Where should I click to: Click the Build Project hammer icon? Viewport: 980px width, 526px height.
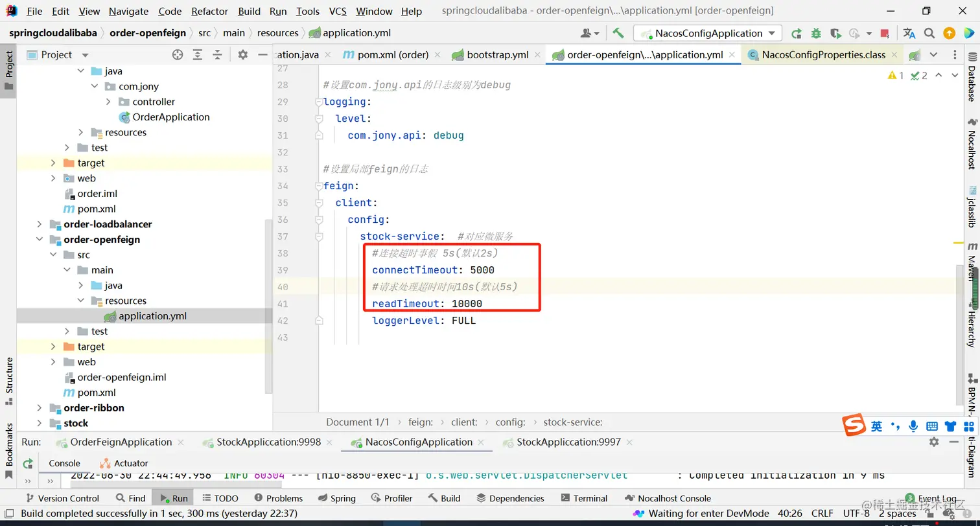pyautogui.click(x=618, y=33)
